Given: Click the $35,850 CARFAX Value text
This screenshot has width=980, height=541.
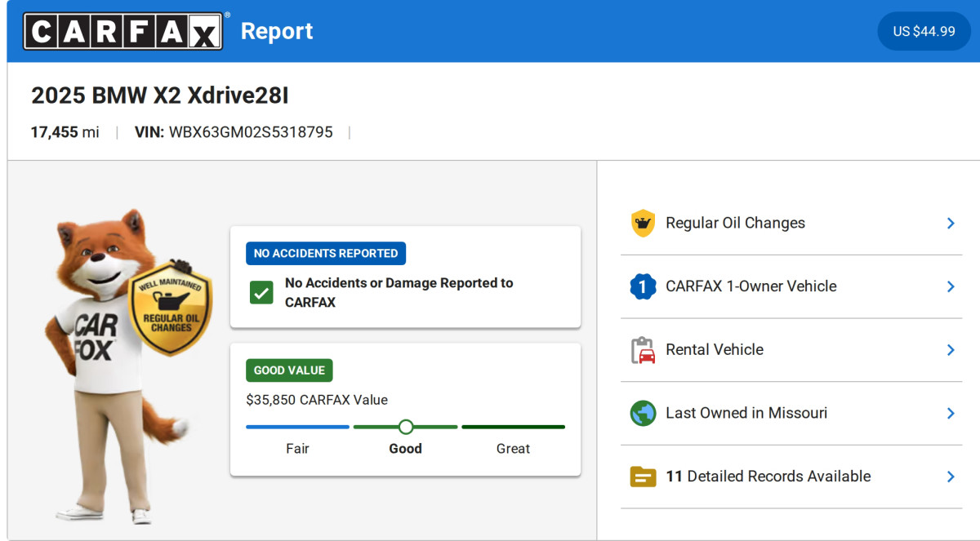Looking at the screenshot, I should click(317, 400).
